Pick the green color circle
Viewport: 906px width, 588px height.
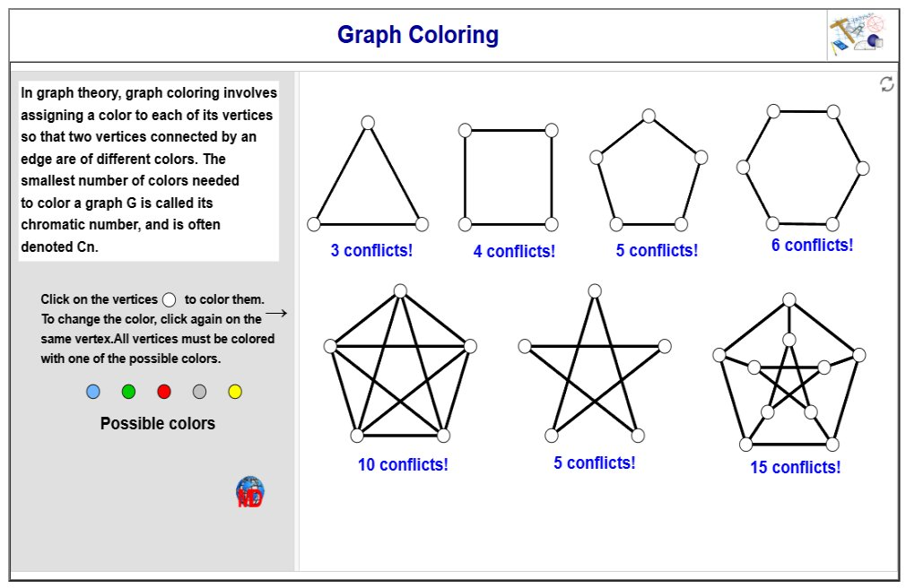click(128, 392)
